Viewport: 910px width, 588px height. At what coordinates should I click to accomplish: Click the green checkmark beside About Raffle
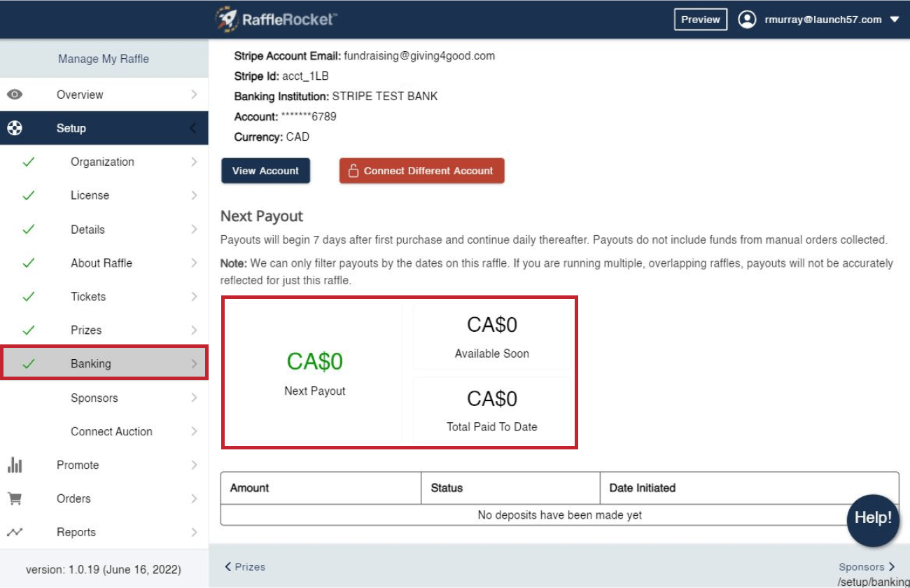click(28, 262)
